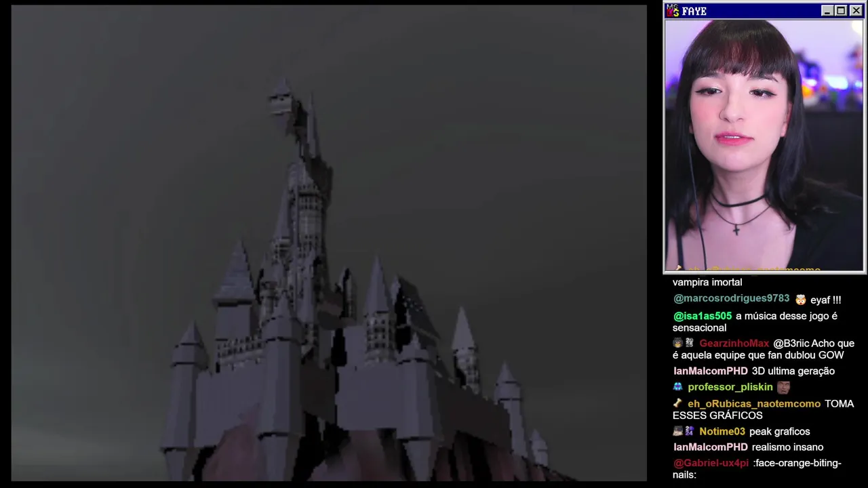This screenshot has width=868, height=488.
Task: Click the 'vampira imortal' chat message
Action: tap(707, 282)
